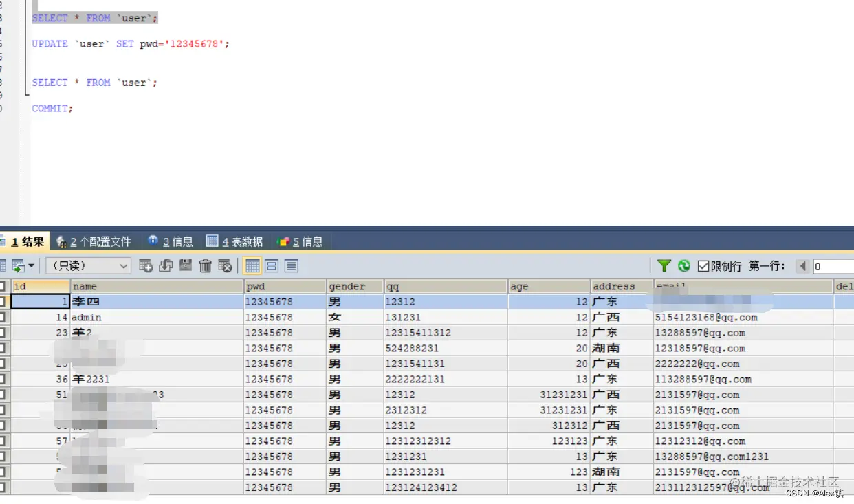
Task: Click the age cell 312312
Action: click(x=549, y=426)
